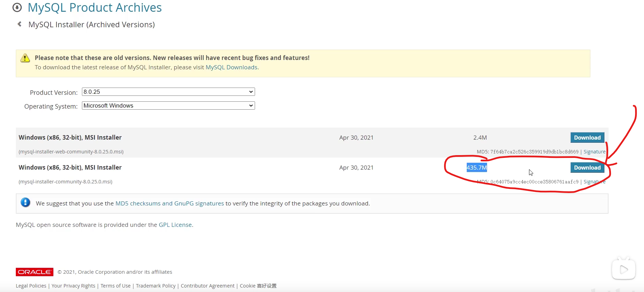Click mysql-installer-web-community-8.0.25.0.msi filename

click(71, 152)
